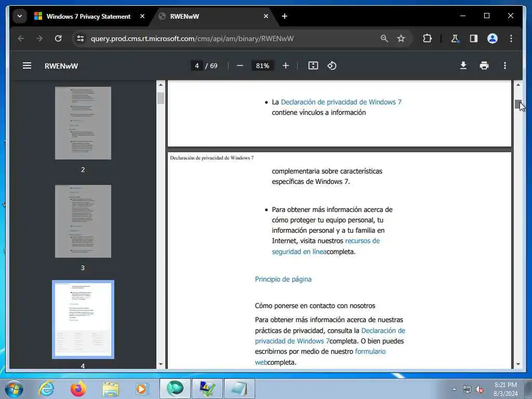The image size is (532, 399).
Task: Open the Extensions puzzle icon
Action: pyautogui.click(x=427, y=38)
